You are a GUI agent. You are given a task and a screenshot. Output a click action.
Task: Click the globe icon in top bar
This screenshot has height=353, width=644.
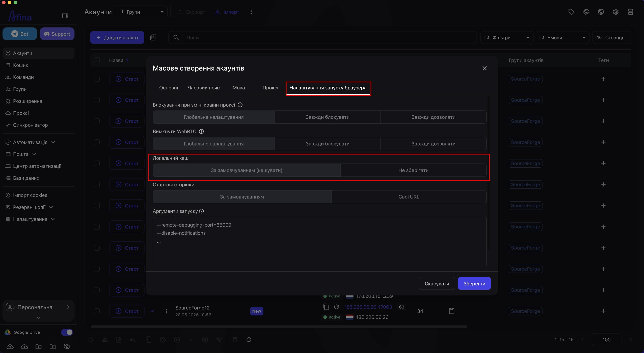point(601,12)
